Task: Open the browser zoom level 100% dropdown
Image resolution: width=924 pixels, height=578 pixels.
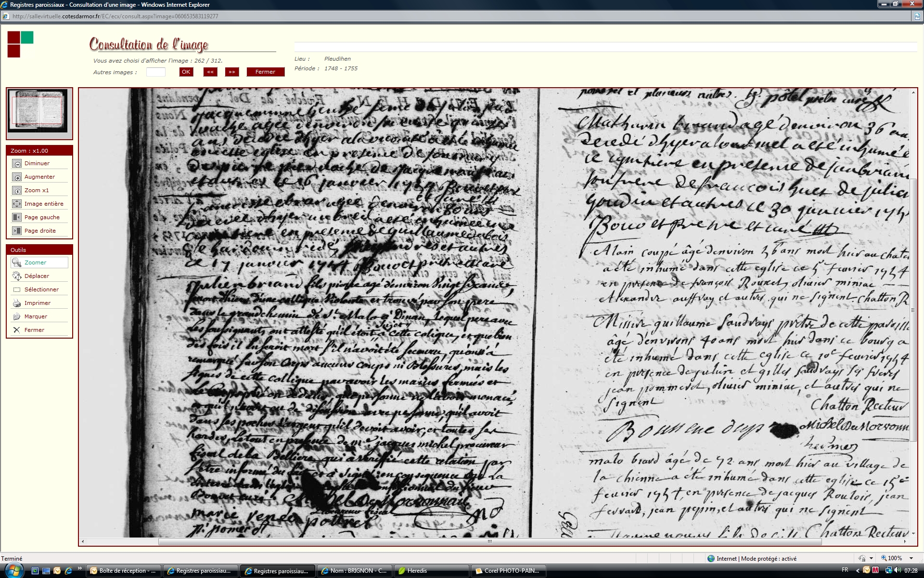Action: [x=911, y=558]
